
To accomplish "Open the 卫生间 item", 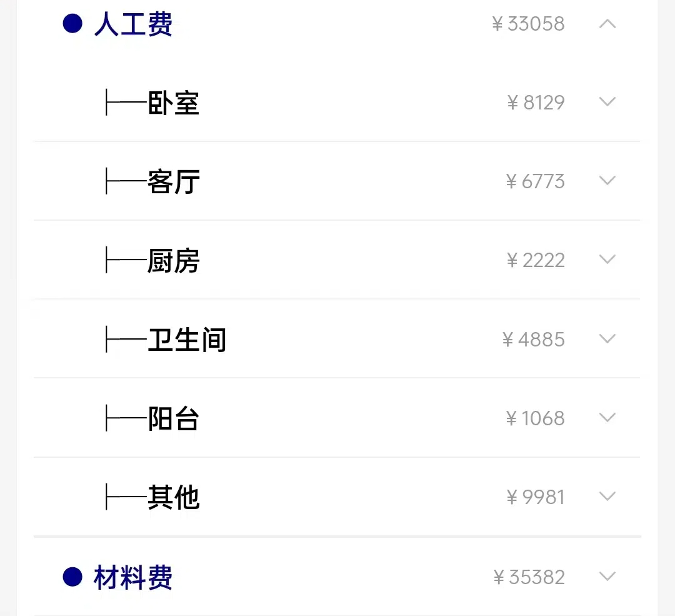I will pos(187,340).
